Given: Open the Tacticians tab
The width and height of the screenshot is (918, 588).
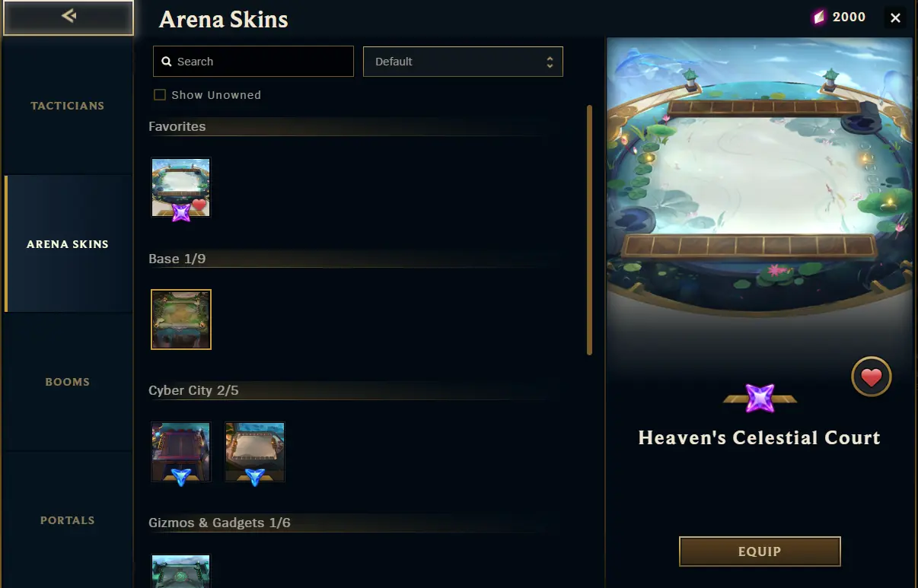Looking at the screenshot, I should click(68, 106).
